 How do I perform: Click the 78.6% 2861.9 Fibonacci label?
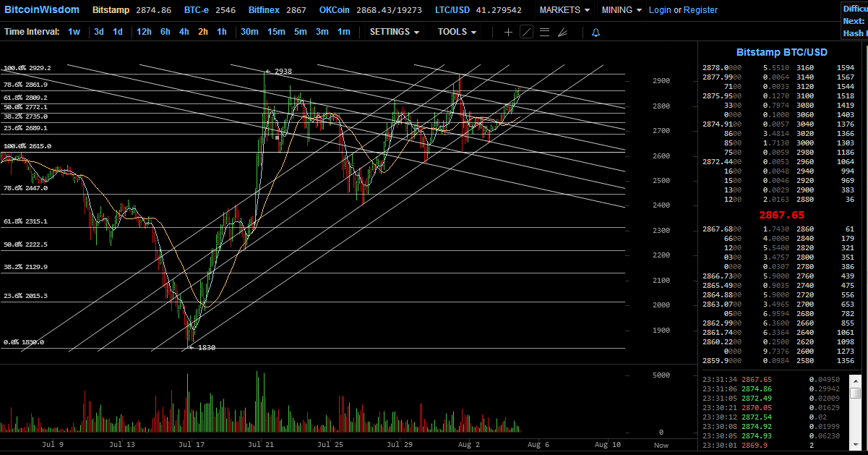[x=25, y=85]
